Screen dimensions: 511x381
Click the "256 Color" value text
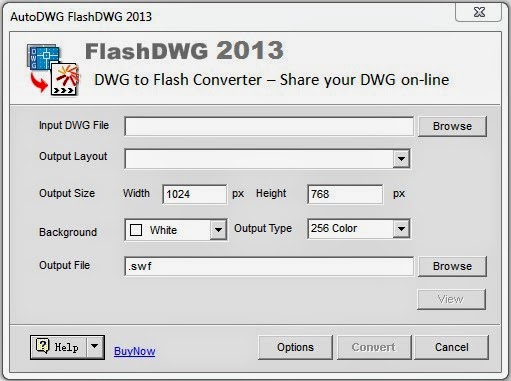point(334,228)
